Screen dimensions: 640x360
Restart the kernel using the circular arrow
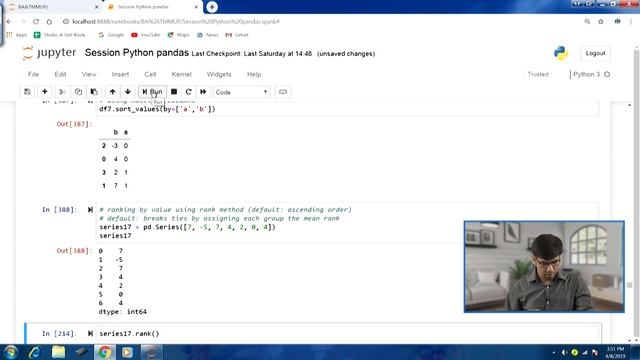click(x=188, y=92)
